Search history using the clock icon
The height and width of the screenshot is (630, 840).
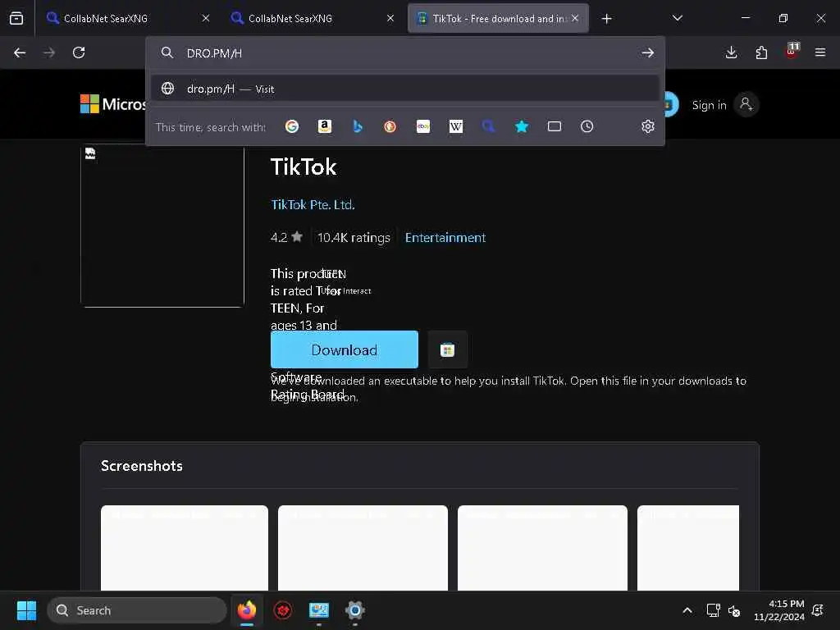[587, 126]
